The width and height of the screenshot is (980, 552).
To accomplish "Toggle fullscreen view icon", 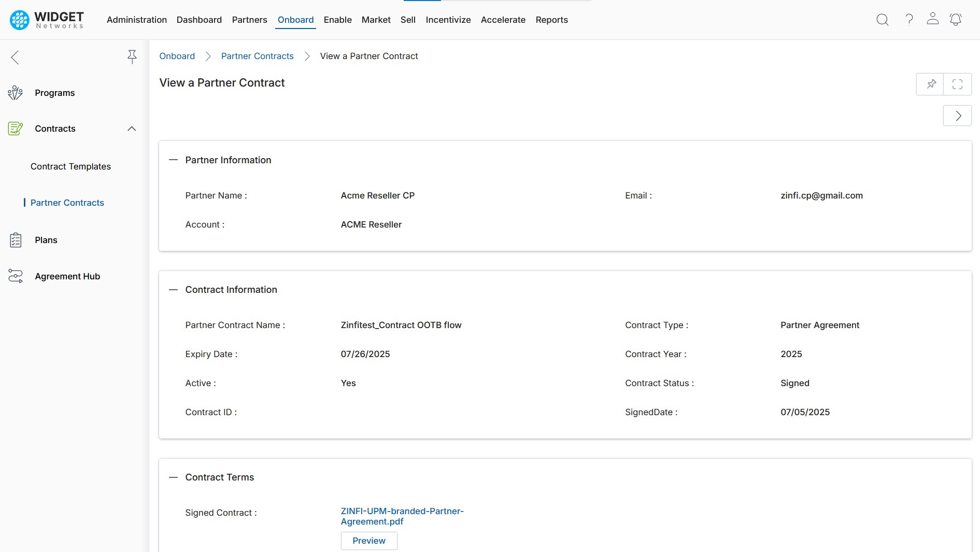I will click(957, 84).
